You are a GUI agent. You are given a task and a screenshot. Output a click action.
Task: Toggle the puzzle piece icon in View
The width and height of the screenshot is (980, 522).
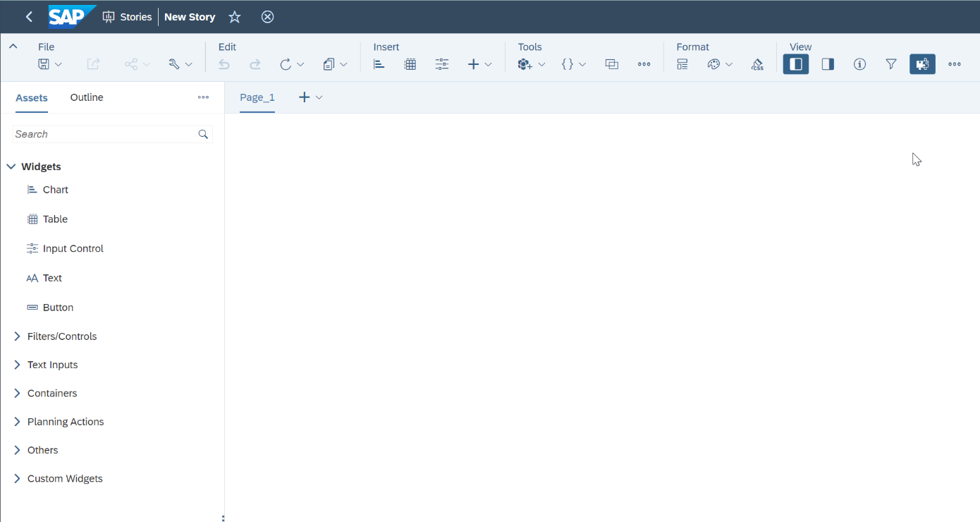click(x=922, y=64)
